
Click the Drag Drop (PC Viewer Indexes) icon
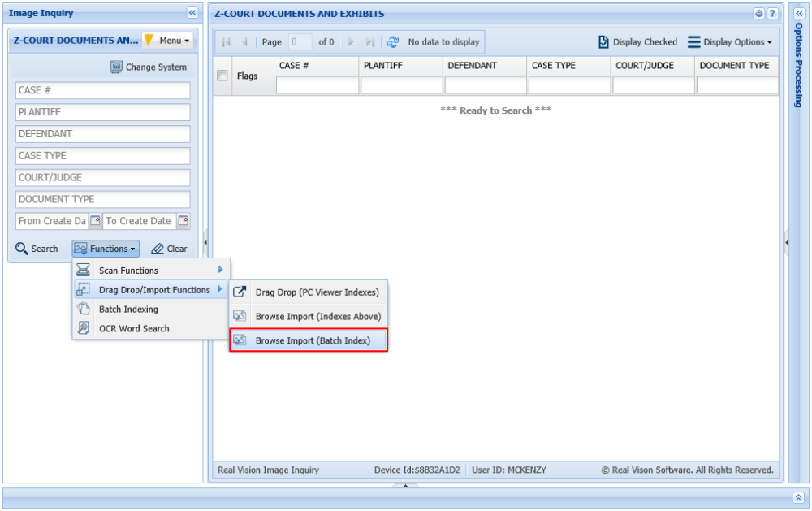[240, 290]
